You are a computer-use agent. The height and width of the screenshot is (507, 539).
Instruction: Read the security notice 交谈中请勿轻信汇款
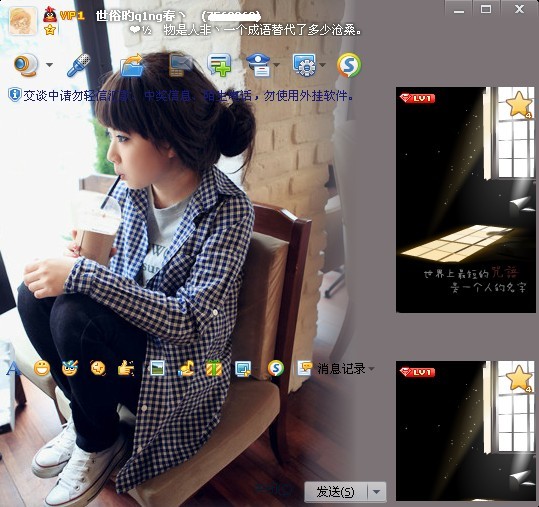188,96
